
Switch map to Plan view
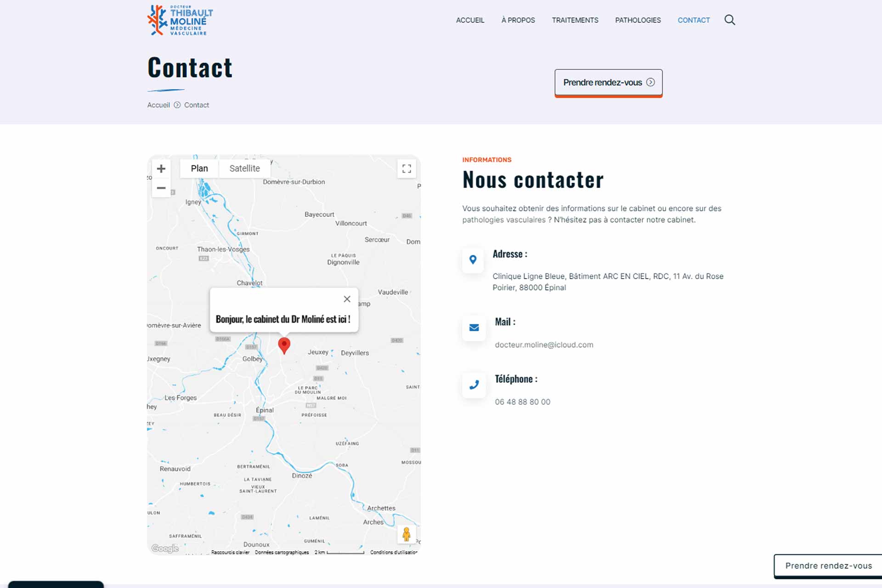point(199,169)
